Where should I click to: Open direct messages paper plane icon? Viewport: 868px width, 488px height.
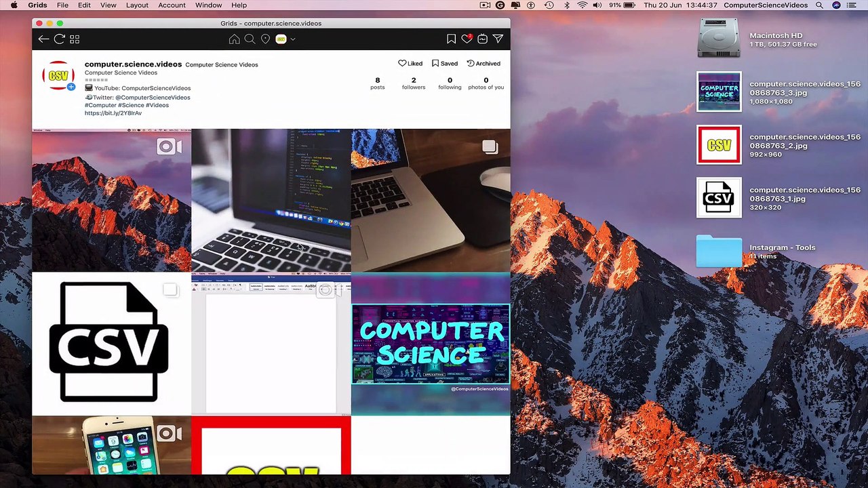[498, 39]
